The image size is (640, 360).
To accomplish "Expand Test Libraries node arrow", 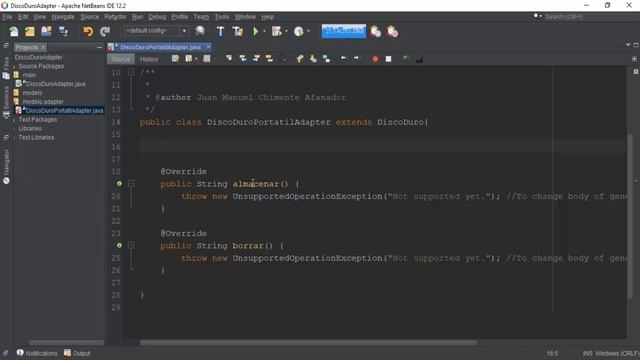I will [x=14, y=138].
